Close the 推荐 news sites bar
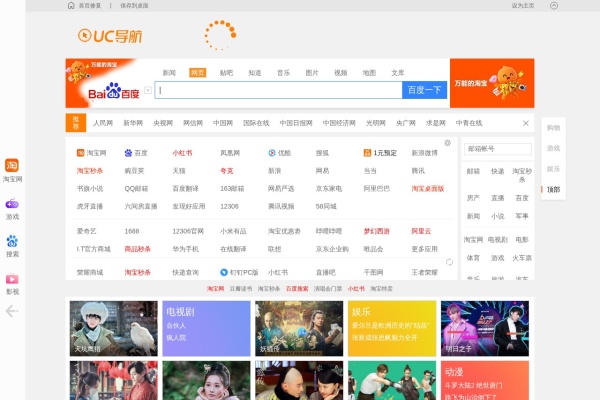Viewport: 600px width, 400px height. point(526,123)
